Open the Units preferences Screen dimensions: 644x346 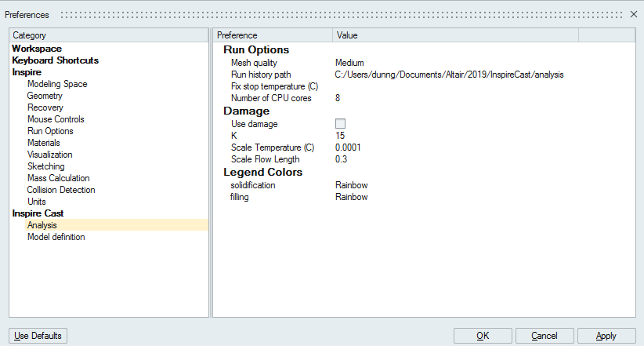[x=36, y=202]
